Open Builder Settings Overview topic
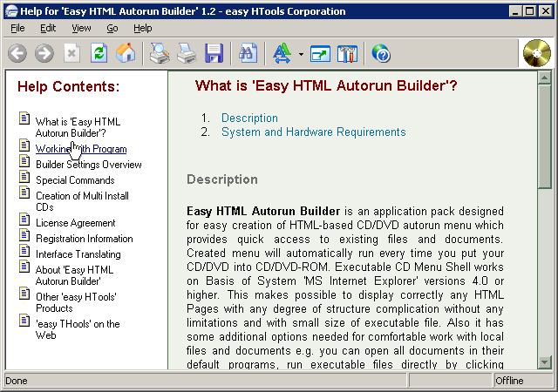558x392 pixels. [x=89, y=165]
